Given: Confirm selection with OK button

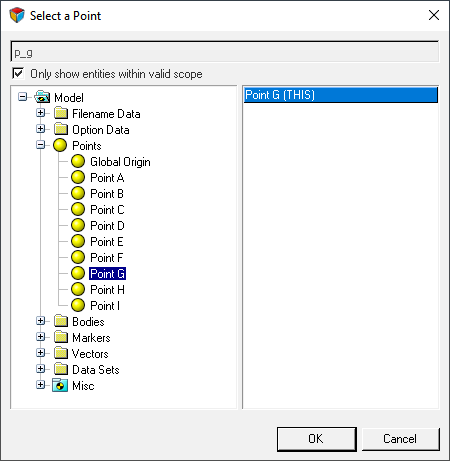Looking at the screenshot, I should coord(317,439).
